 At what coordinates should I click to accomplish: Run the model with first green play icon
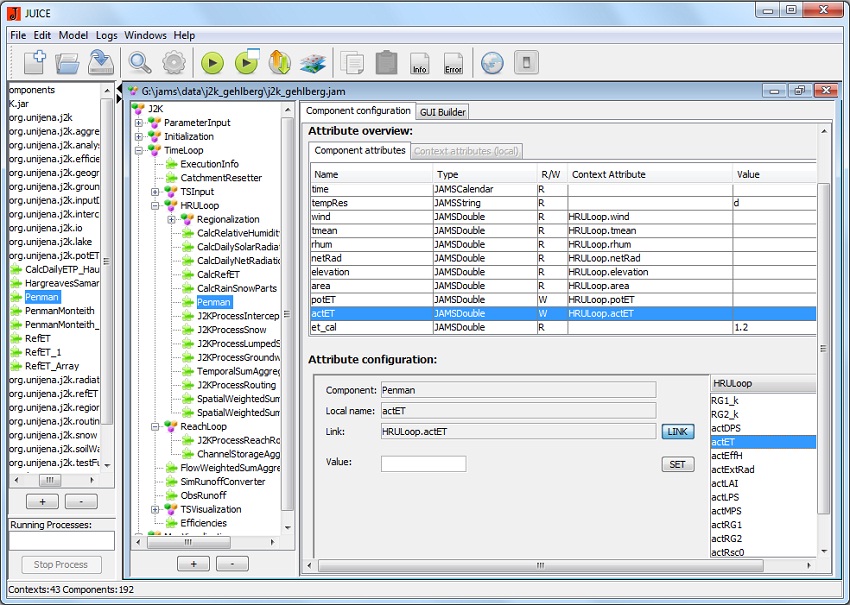click(x=212, y=63)
